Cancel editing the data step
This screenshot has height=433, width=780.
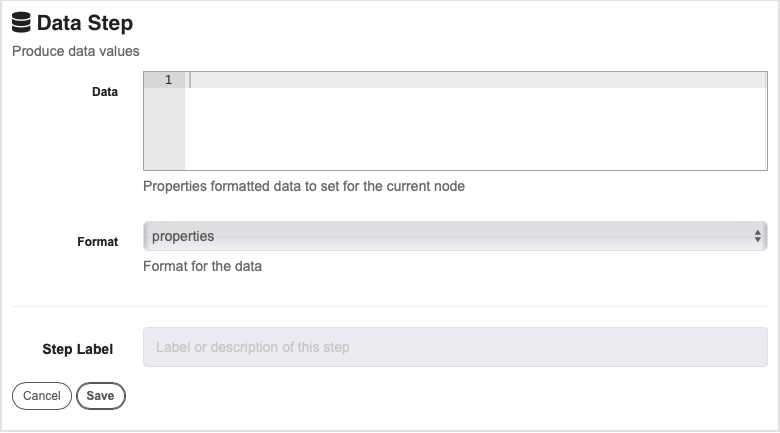point(42,396)
